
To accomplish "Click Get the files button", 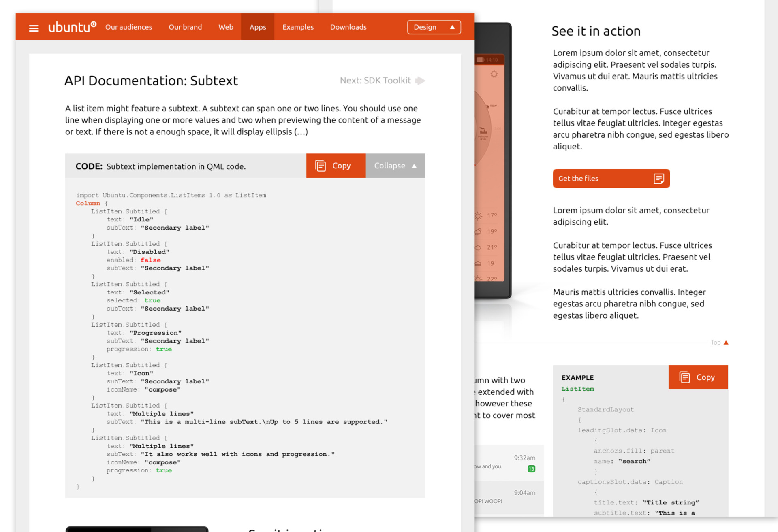I will coord(611,179).
